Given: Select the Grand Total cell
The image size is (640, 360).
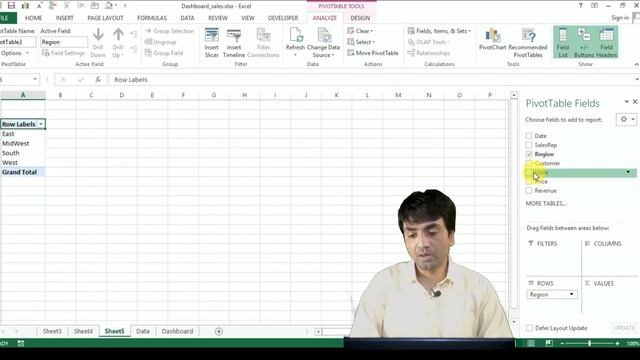Looking at the screenshot, I should [x=23, y=172].
